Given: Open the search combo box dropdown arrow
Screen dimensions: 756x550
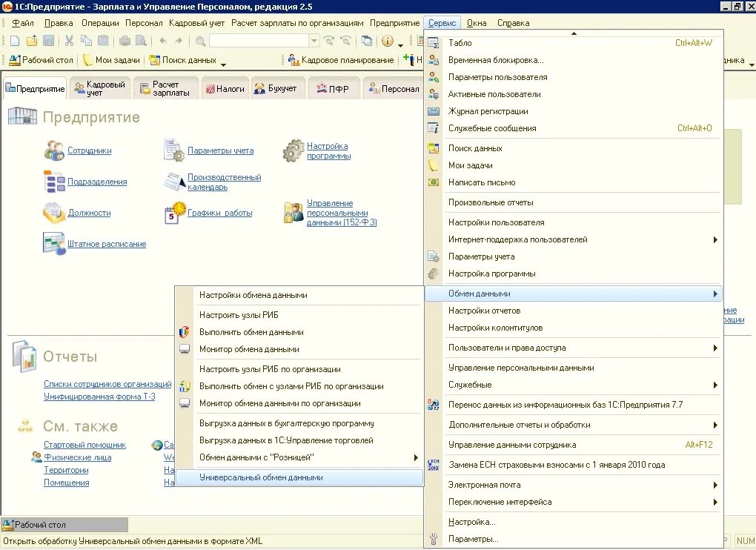Looking at the screenshot, I should click(314, 41).
